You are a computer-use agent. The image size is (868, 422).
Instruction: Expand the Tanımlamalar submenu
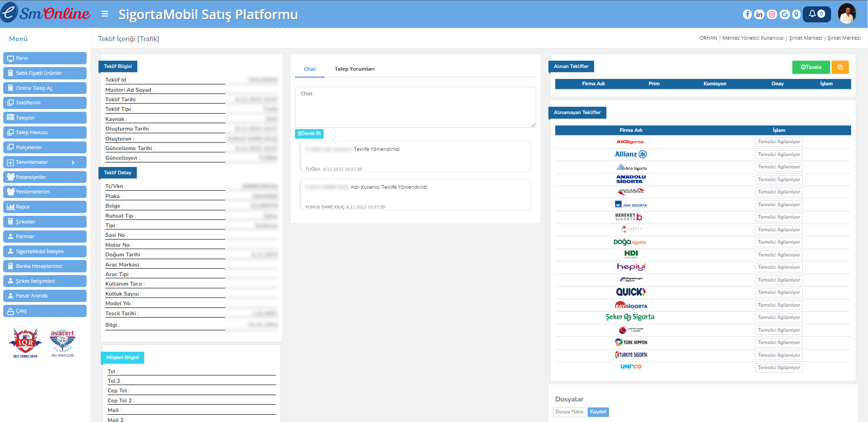[x=45, y=162]
